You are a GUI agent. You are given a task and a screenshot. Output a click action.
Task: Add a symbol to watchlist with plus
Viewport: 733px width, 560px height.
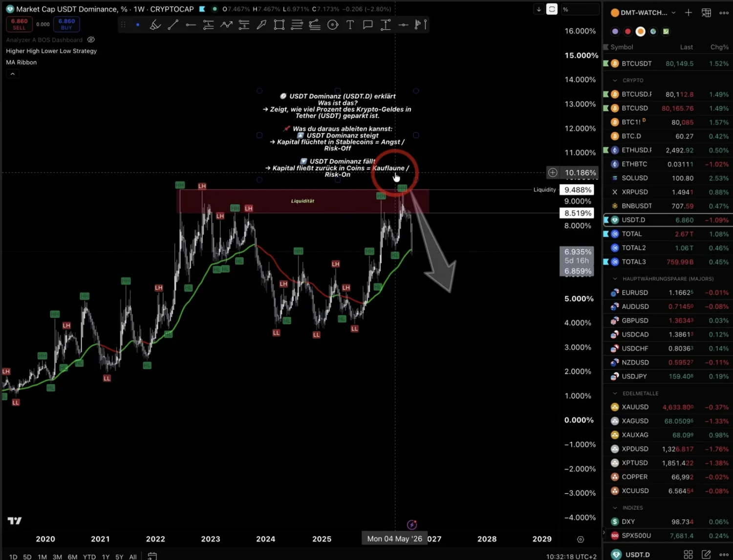tap(689, 13)
